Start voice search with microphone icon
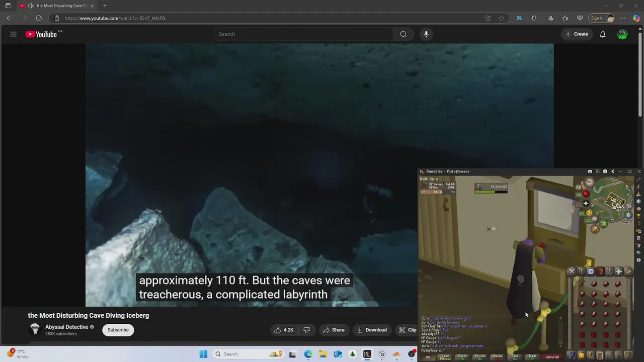 click(x=426, y=34)
